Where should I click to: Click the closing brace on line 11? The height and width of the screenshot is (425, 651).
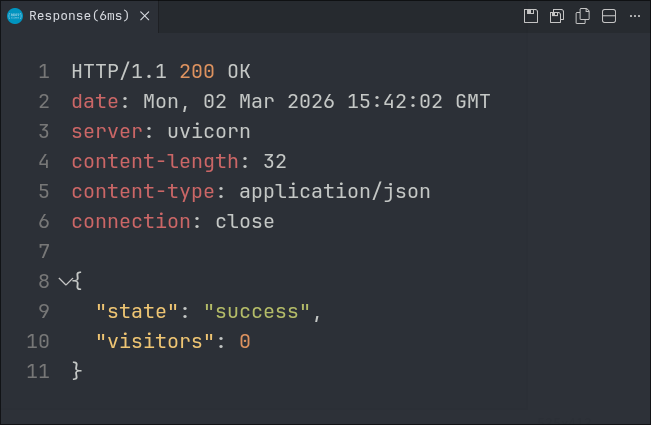(x=77, y=371)
